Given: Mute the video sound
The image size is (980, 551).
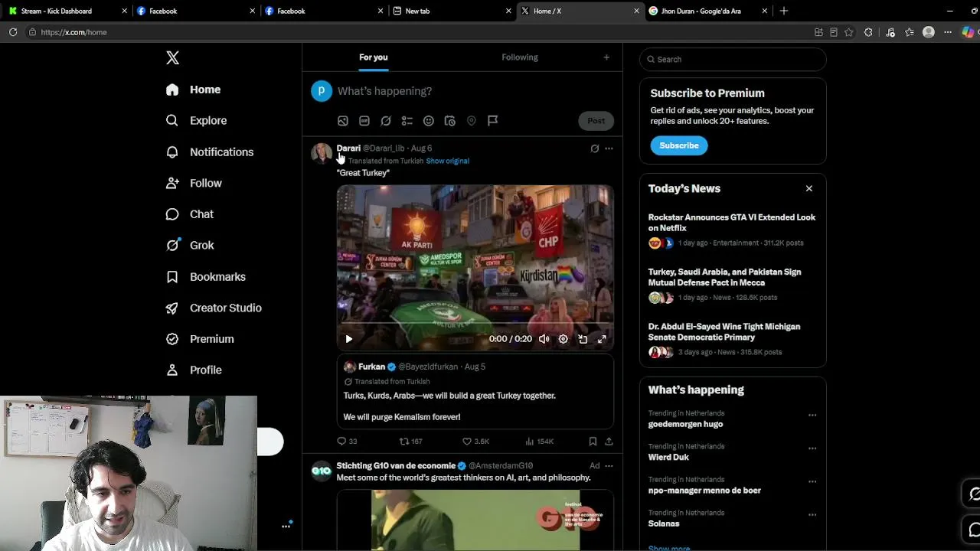Looking at the screenshot, I should point(544,339).
